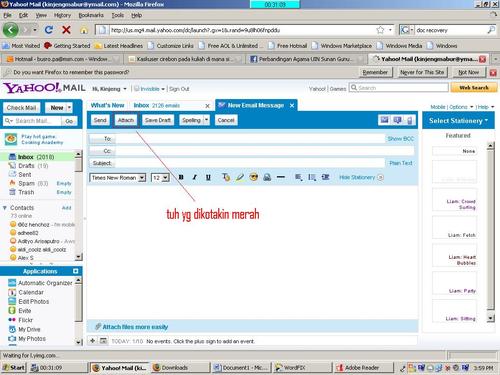This screenshot has width=500, height=375.
Task: Show the BCC field
Action: [401, 139]
